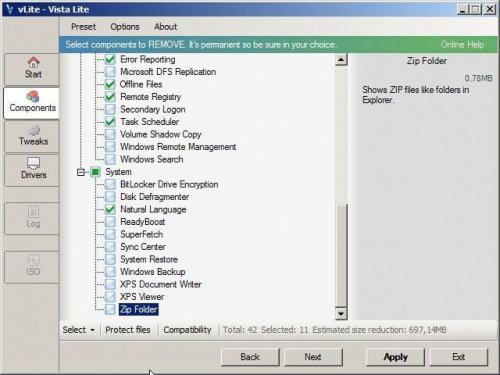Tick the Windows Remote Management checkbox
The height and width of the screenshot is (375, 500).
(x=110, y=147)
